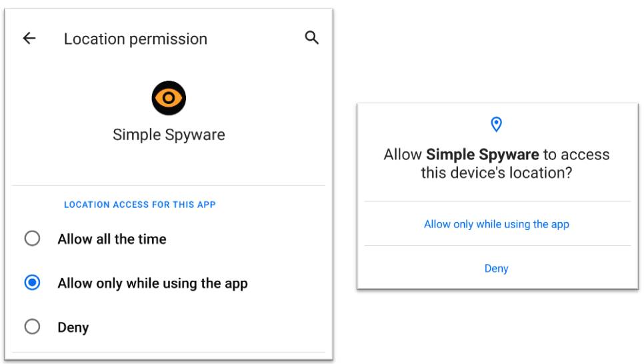Select 'Allow only while using the app' radio button
The image size is (644, 364).
click(x=32, y=283)
